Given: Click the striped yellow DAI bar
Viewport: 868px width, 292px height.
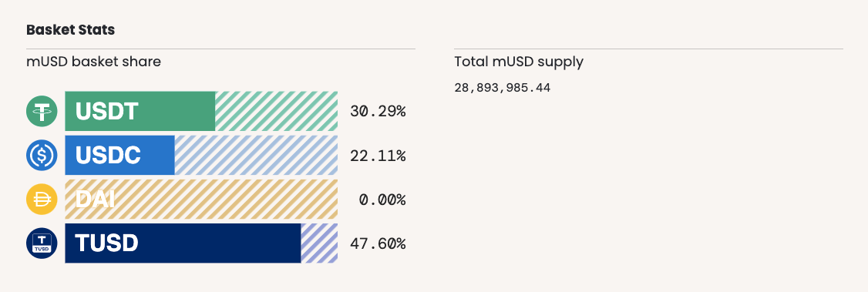Looking at the screenshot, I should [x=201, y=199].
